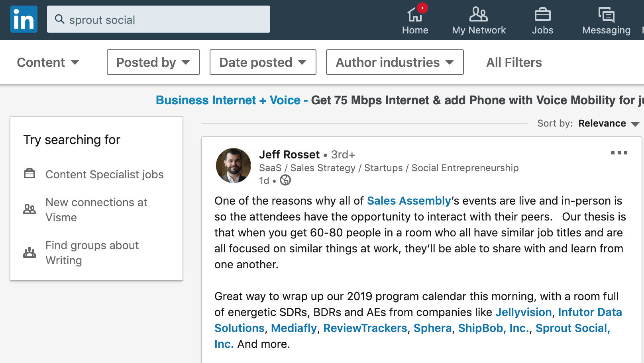Select Content Specialist jobs suggestion
This screenshot has width=644, height=363.
tap(104, 174)
